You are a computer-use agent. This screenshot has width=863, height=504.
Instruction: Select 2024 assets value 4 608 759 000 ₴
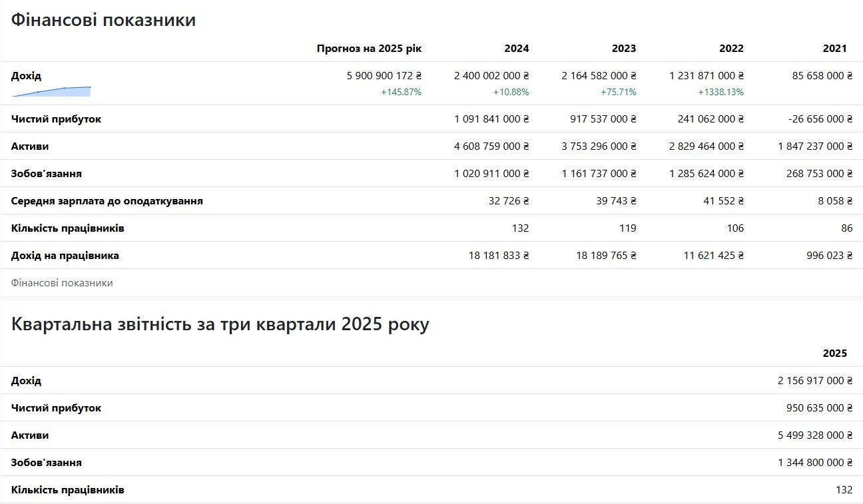point(491,146)
